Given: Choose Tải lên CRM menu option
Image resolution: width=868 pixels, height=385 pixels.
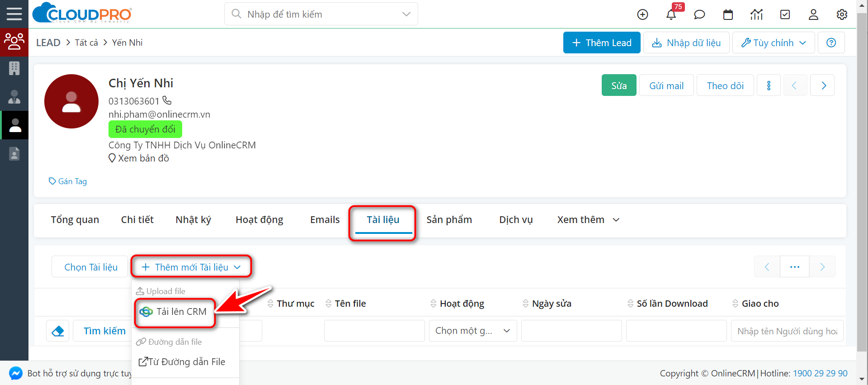Looking at the screenshot, I should (x=174, y=312).
